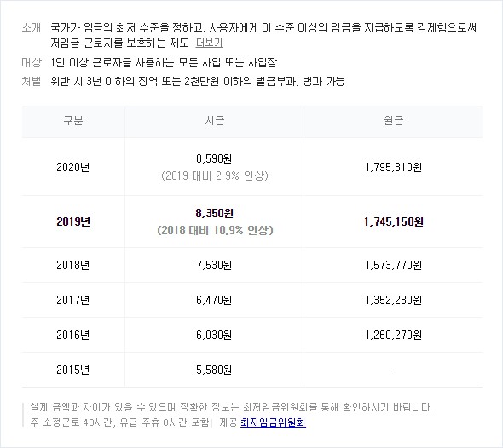Select the 8,350원 hourly wage value
Image resolution: width=503 pixels, height=448 pixels.
coord(214,213)
